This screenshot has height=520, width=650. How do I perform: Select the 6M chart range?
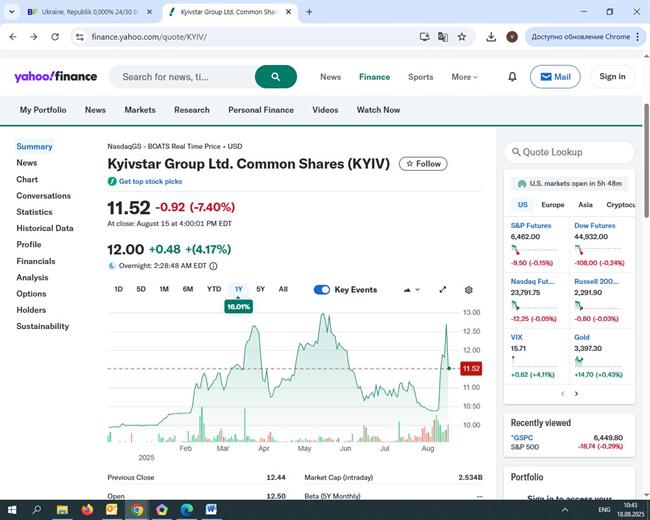point(188,289)
